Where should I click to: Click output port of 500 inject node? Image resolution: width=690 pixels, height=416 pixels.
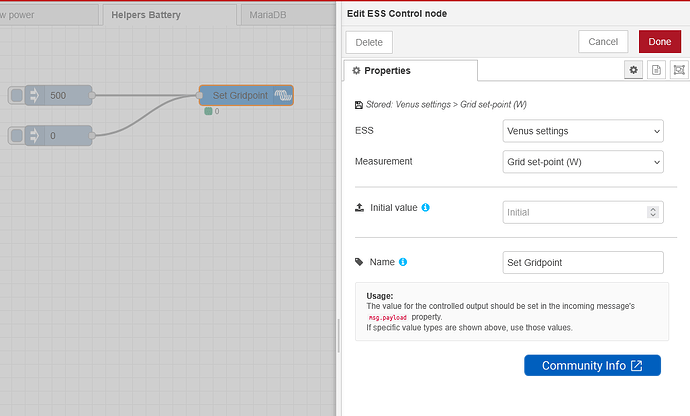(92, 96)
